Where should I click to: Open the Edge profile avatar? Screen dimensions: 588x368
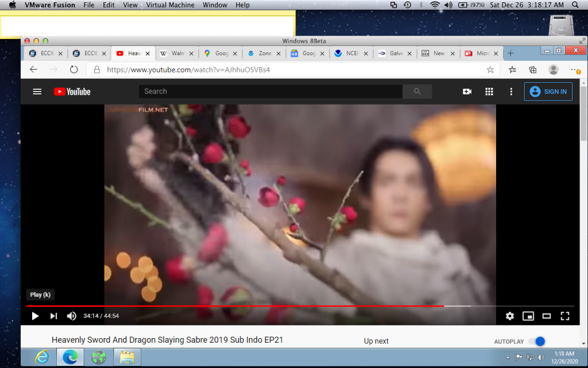pos(553,70)
